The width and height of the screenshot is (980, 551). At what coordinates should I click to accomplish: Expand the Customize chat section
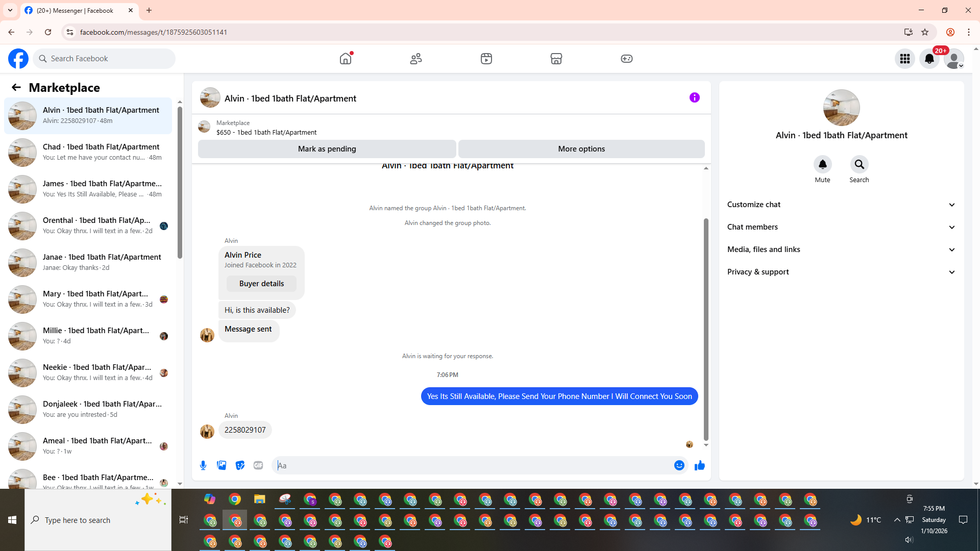pos(841,205)
